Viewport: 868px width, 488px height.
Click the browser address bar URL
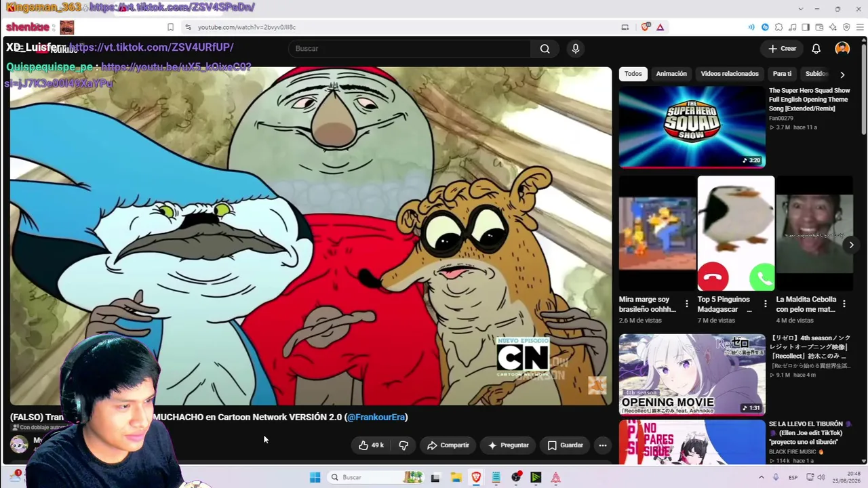pyautogui.click(x=247, y=27)
